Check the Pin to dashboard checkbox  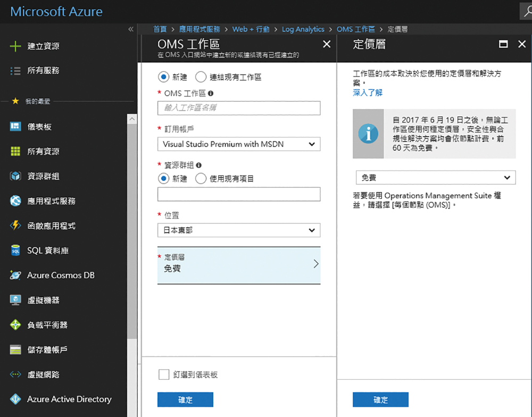pyautogui.click(x=164, y=374)
